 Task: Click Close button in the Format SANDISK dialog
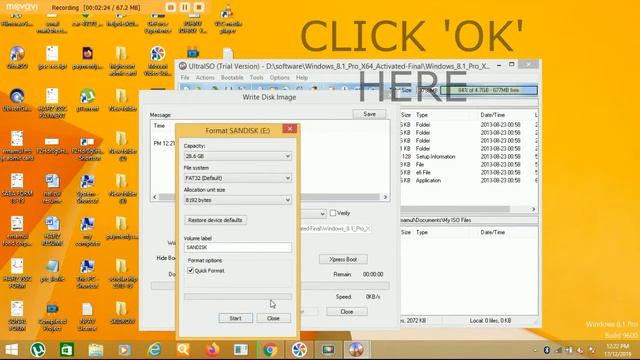(x=273, y=318)
